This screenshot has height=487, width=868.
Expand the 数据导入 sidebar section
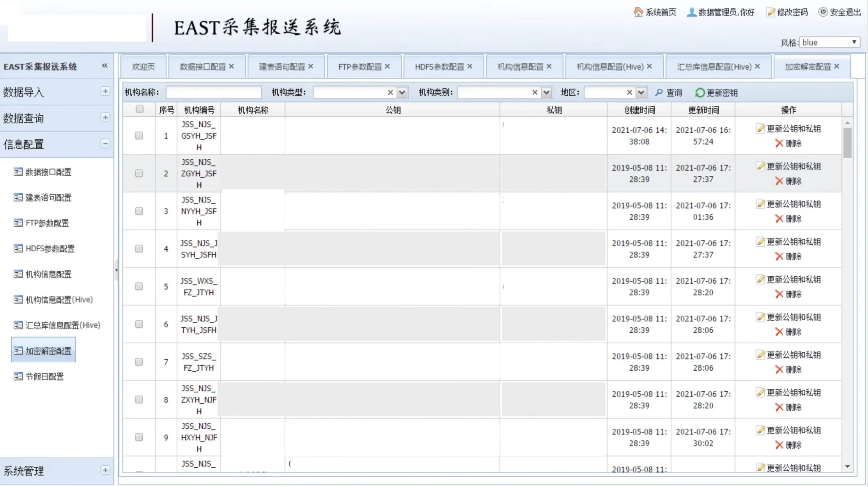(105, 91)
